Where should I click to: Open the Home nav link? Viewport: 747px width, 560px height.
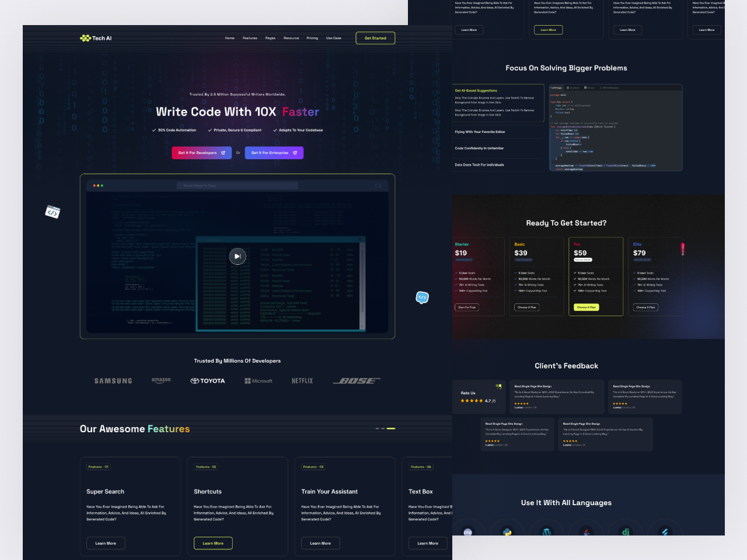230,38
